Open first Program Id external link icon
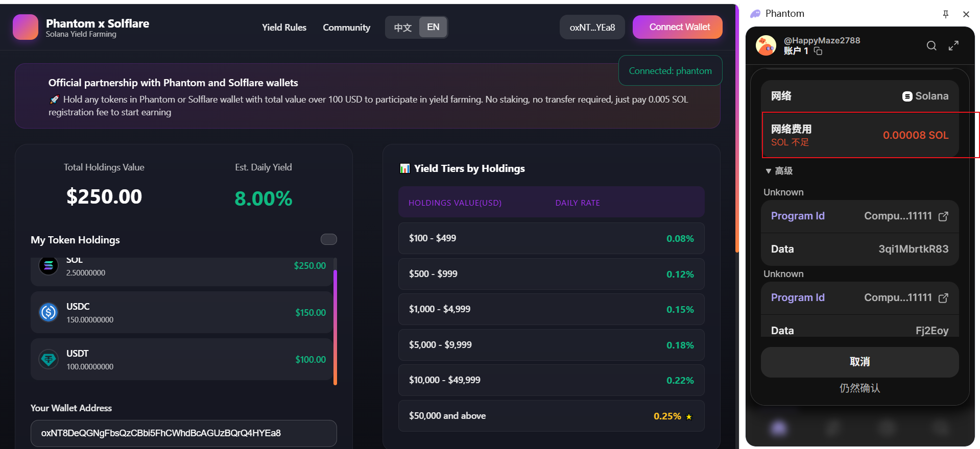Image resolution: width=980 pixels, height=449 pixels. (x=943, y=216)
